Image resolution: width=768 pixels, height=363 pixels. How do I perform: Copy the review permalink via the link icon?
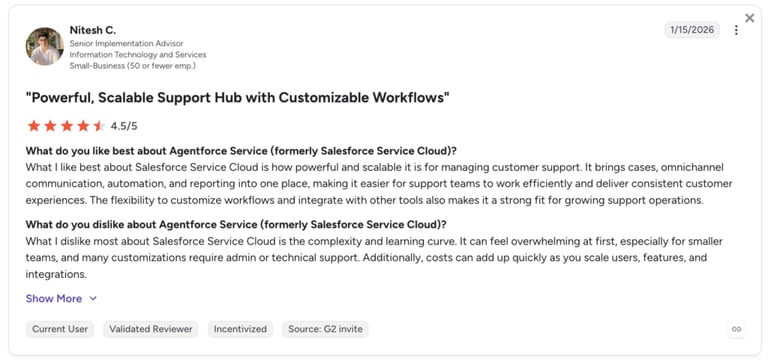pos(736,329)
